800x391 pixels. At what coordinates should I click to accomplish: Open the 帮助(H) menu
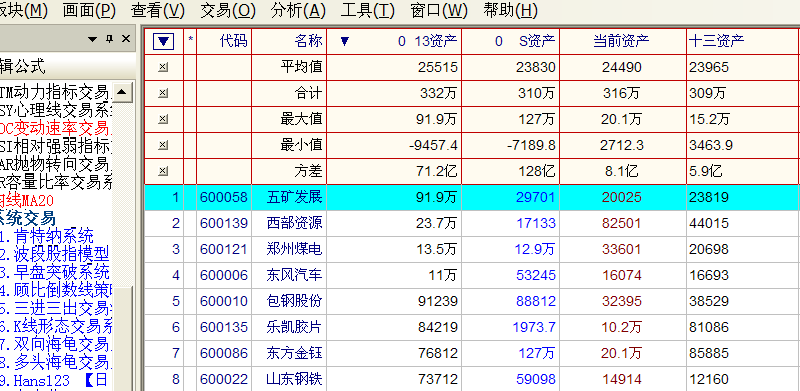point(511,10)
